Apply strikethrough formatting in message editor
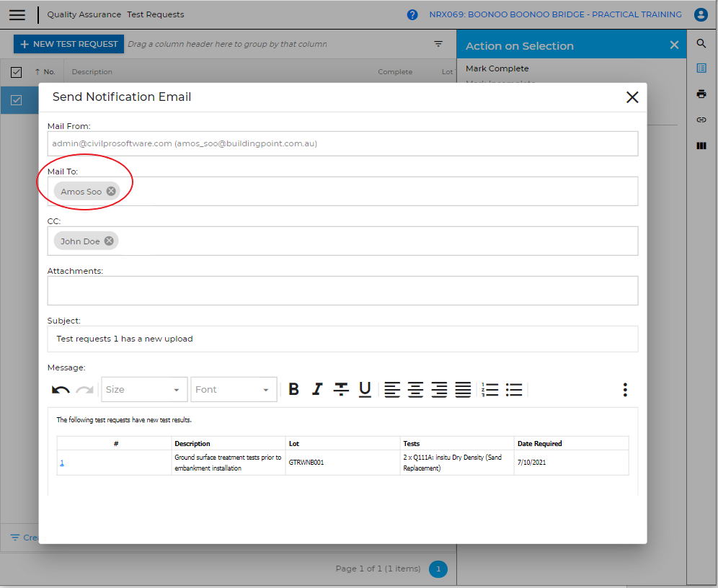Image resolution: width=718 pixels, height=588 pixels. 341,390
